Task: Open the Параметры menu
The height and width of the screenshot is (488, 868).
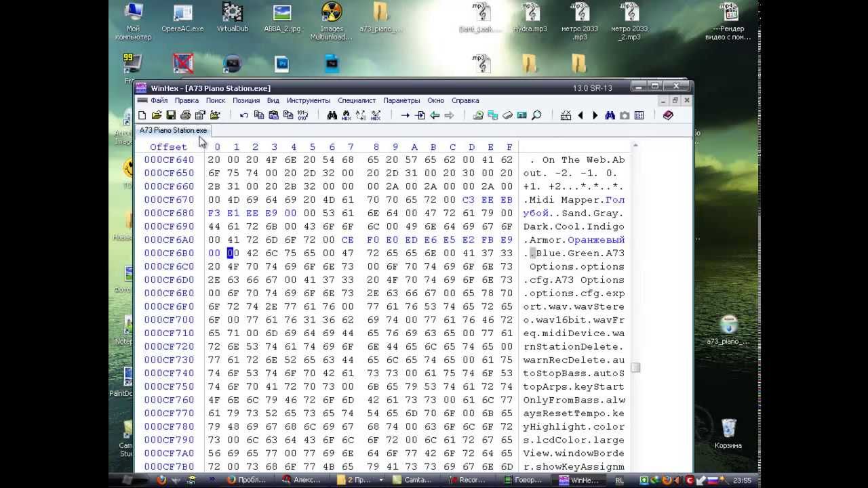Action: 401,100
